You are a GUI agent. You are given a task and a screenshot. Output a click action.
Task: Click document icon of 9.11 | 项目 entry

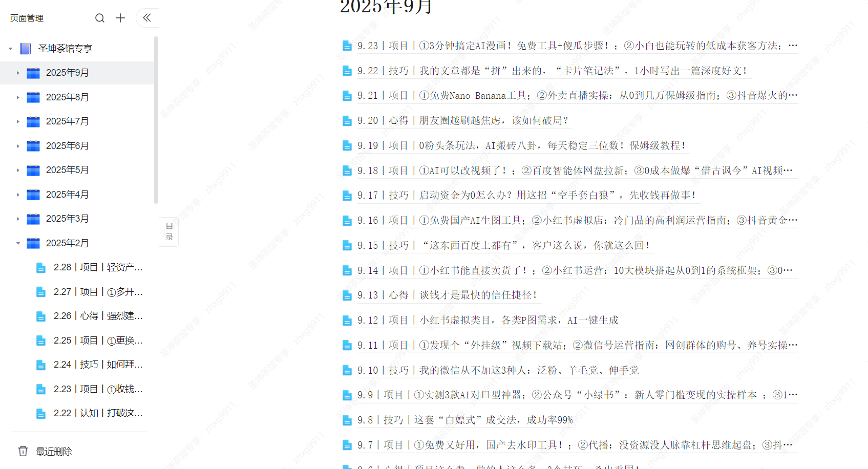pos(347,346)
